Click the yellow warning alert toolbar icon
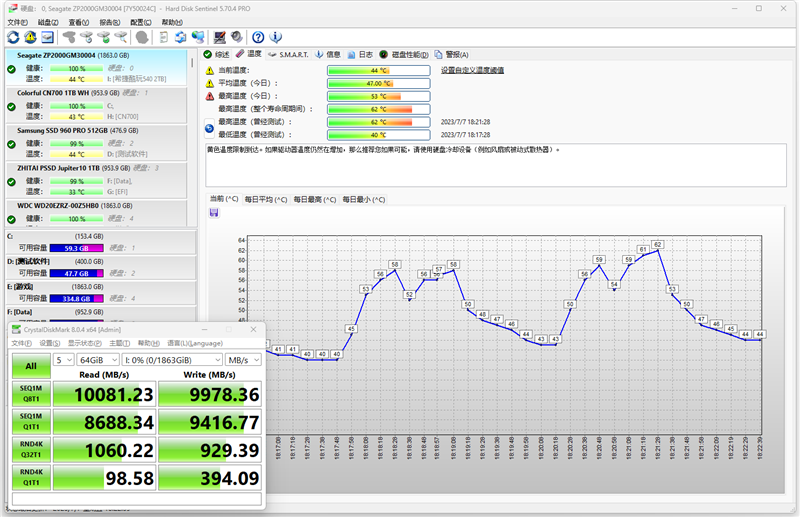This screenshot has width=800, height=517. coord(30,37)
